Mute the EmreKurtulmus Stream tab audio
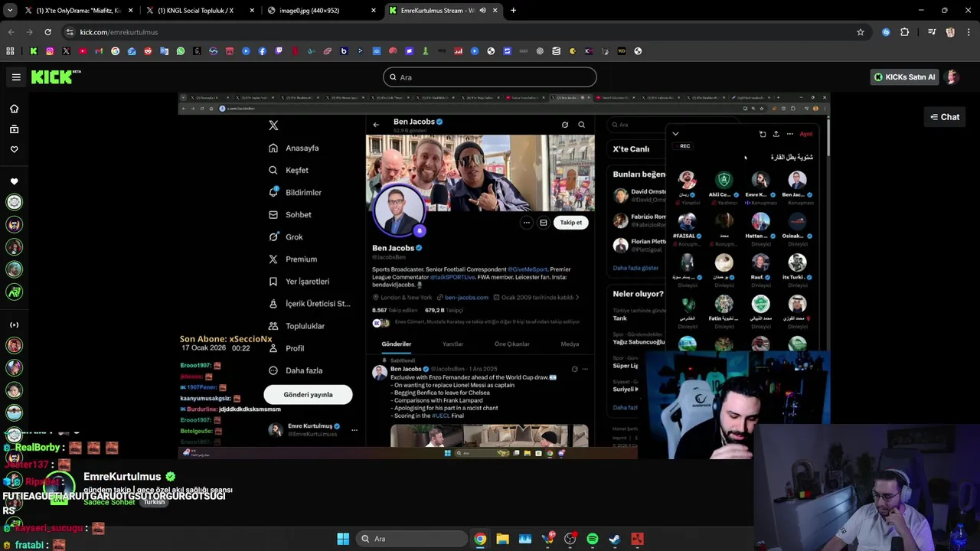The width and height of the screenshot is (980, 551). coord(482,11)
